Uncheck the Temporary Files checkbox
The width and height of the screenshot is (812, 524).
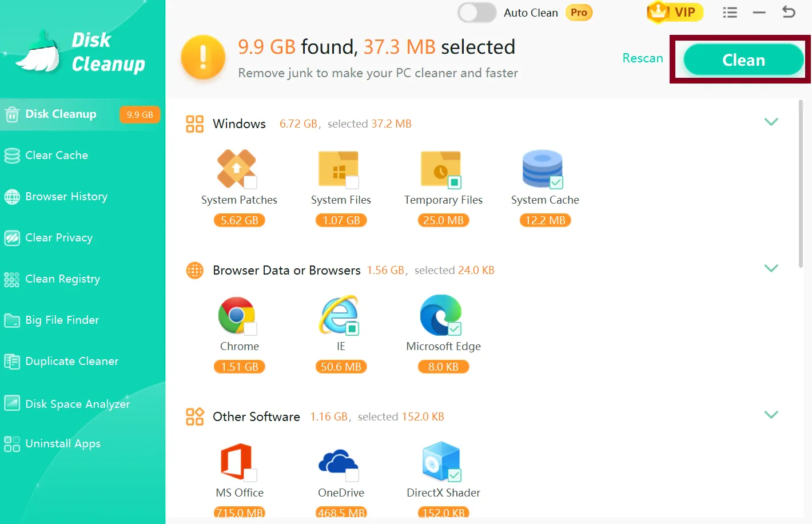pos(455,181)
